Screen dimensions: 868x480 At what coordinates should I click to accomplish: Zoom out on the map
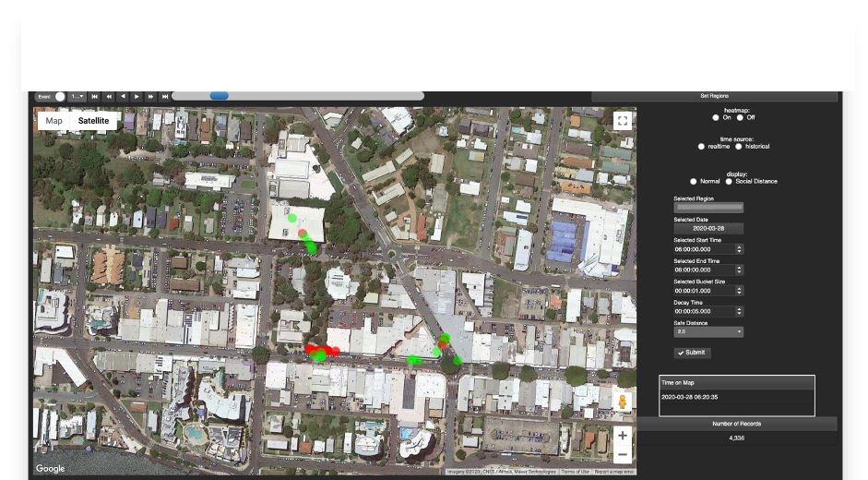[623, 455]
